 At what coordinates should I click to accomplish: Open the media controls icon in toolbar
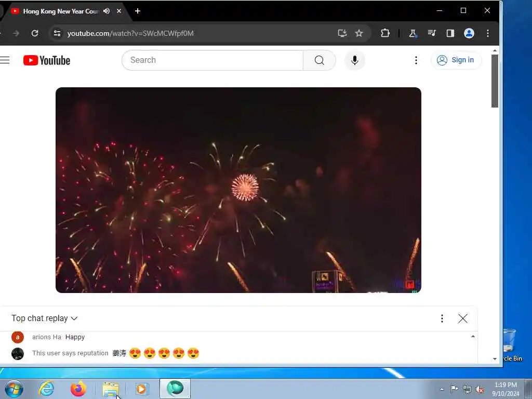(432, 33)
